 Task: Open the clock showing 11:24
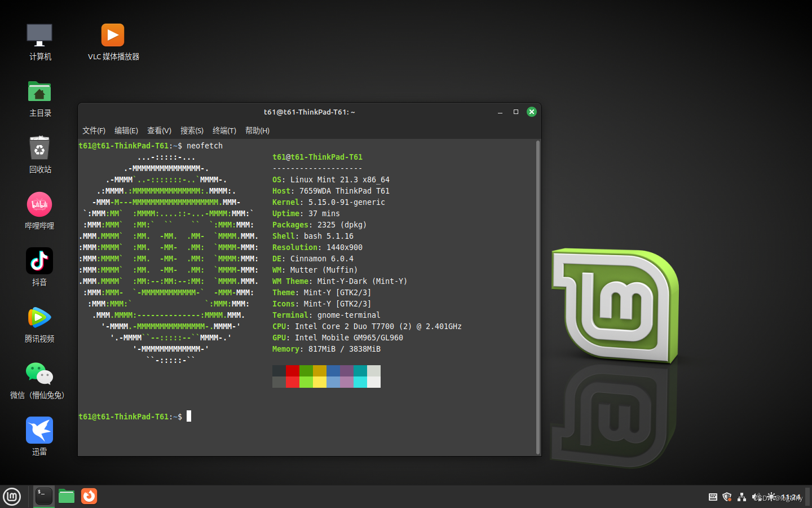click(x=791, y=497)
